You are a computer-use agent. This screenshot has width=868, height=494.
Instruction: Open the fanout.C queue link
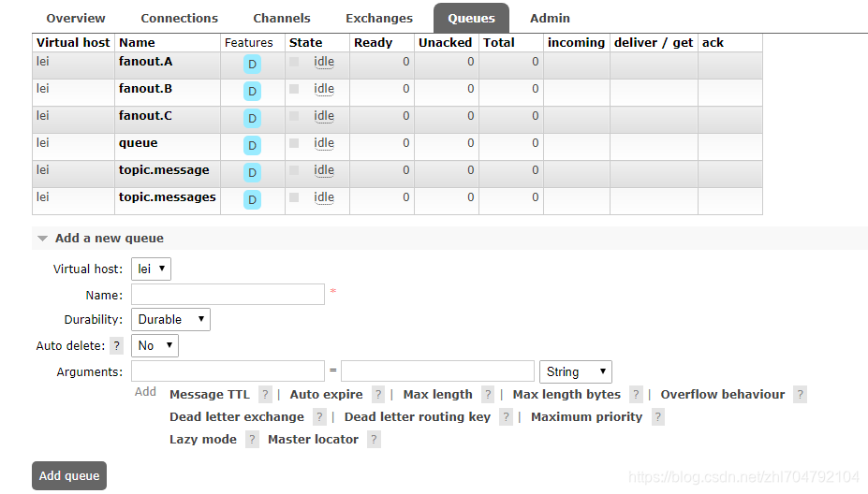(x=145, y=116)
